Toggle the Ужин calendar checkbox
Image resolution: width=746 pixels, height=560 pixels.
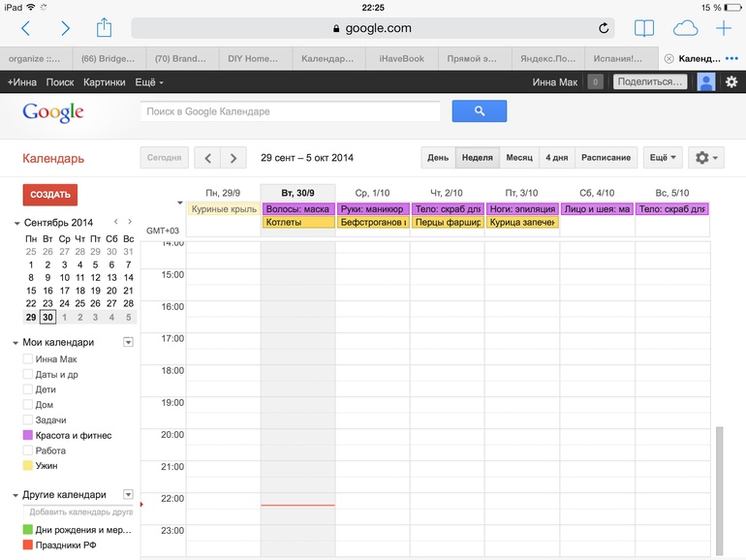[x=28, y=466]
